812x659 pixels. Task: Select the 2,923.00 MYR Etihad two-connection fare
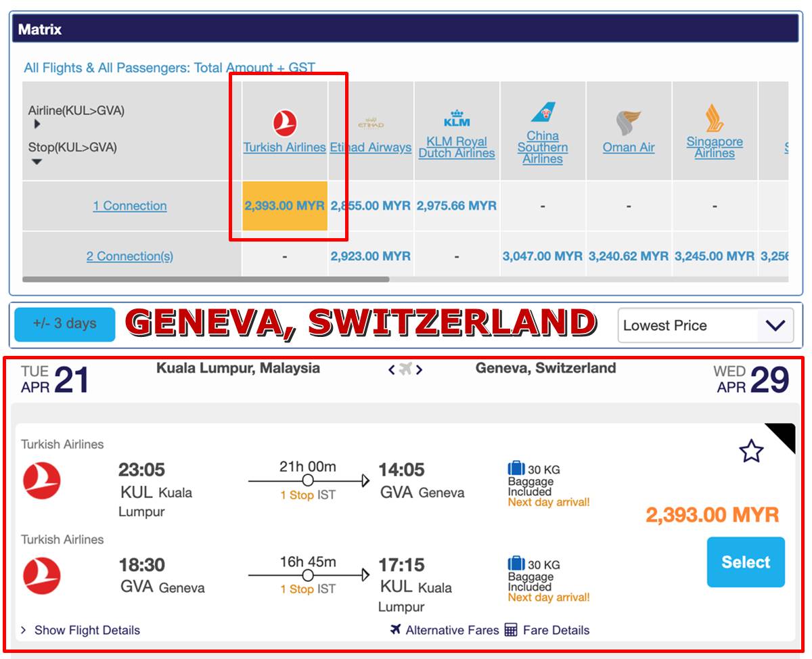[x=371, y=256]
